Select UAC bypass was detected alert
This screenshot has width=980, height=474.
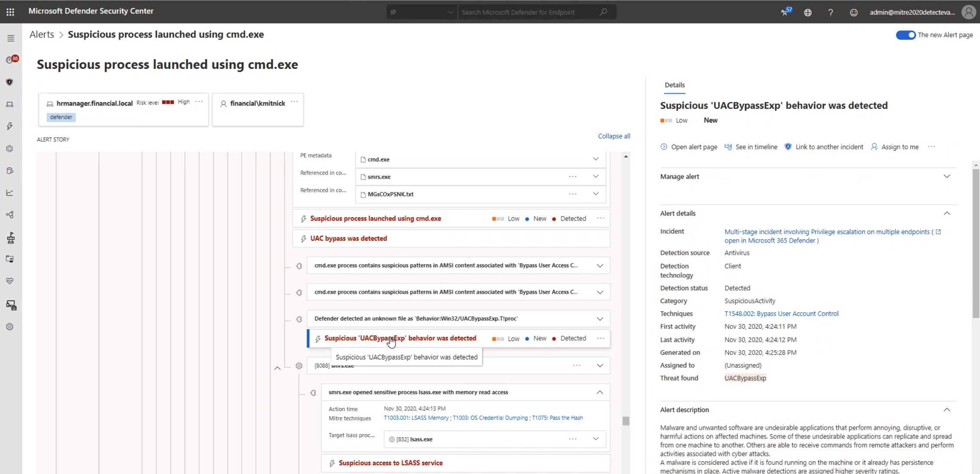(348, 239)
